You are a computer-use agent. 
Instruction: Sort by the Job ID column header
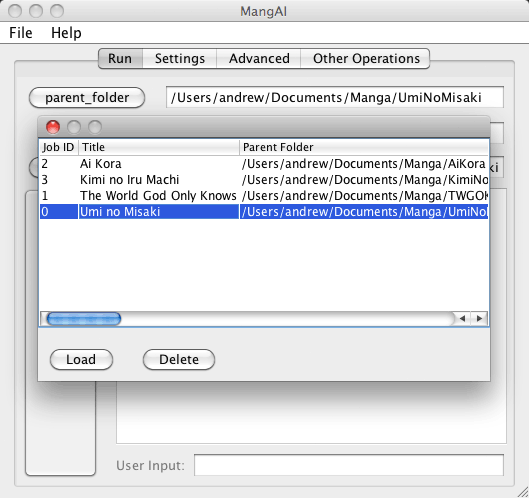(59, 147)
